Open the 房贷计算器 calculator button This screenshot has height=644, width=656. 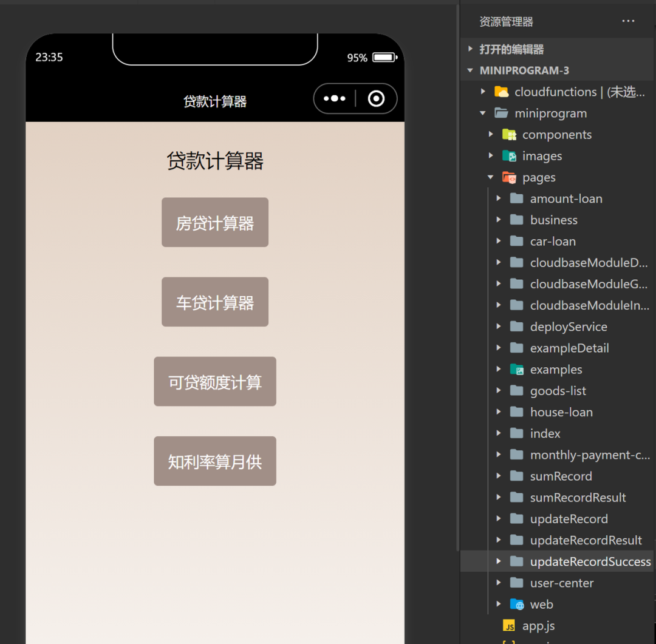[x=214, y=223]
